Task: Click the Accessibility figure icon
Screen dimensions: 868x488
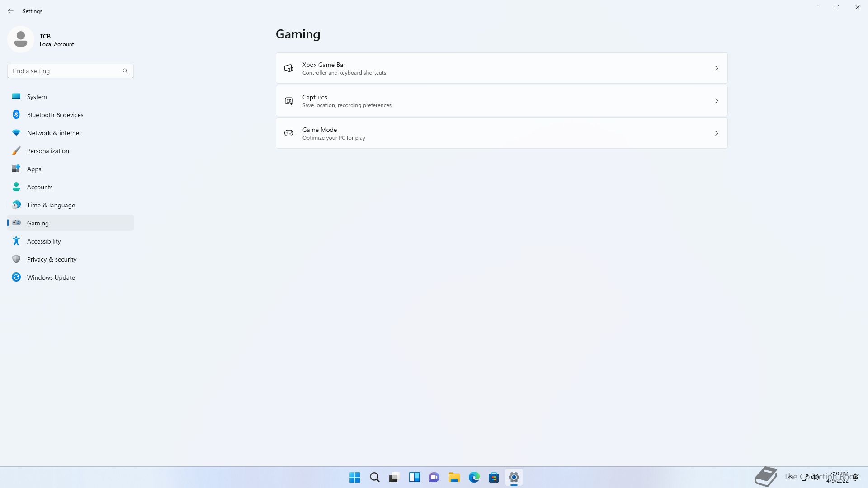Action: pos(16,241)
